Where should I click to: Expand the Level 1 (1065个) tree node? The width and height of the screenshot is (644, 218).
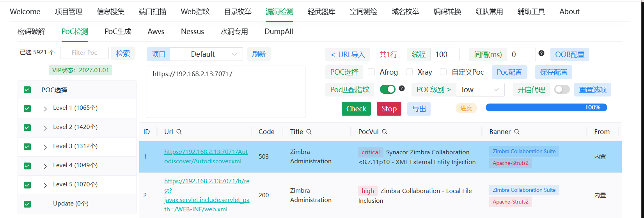(45, 109)
